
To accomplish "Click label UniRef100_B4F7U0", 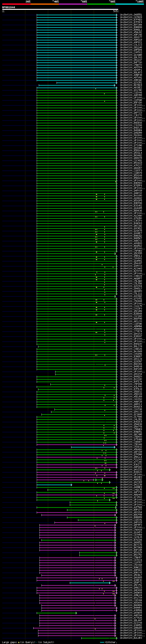I will [x=131, y=63].
